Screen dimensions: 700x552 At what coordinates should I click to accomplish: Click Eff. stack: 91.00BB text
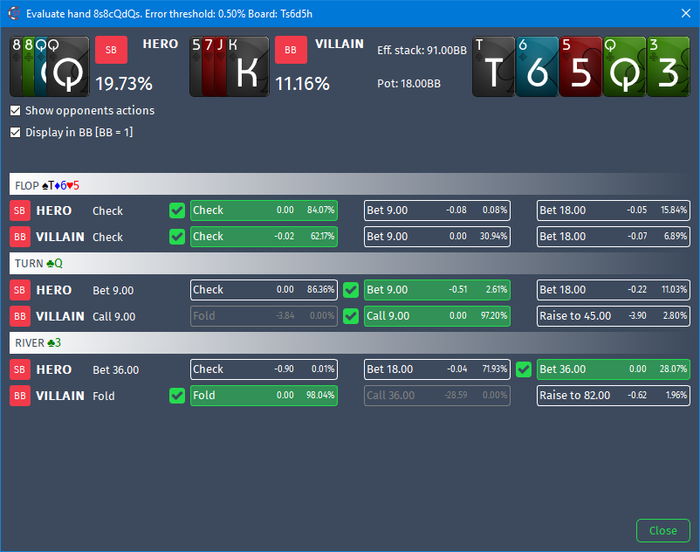422,50
